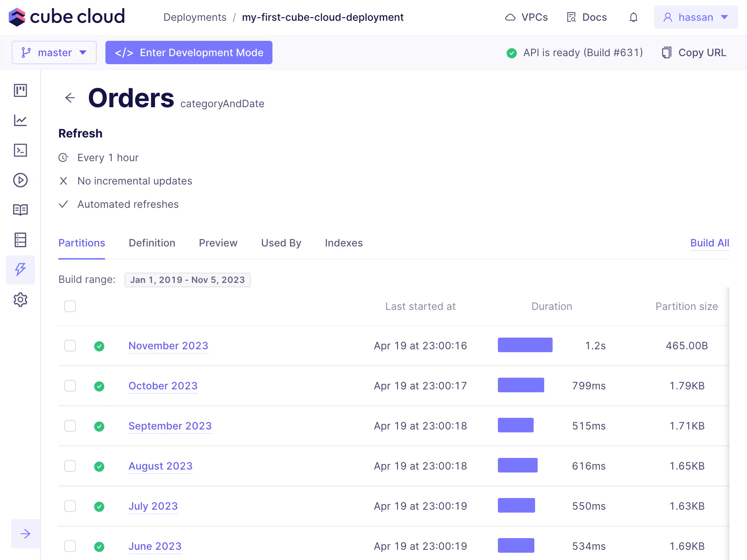Switch to the Indexes tab
This screenshot has width=747, height=560.
[x=344, y=243]
